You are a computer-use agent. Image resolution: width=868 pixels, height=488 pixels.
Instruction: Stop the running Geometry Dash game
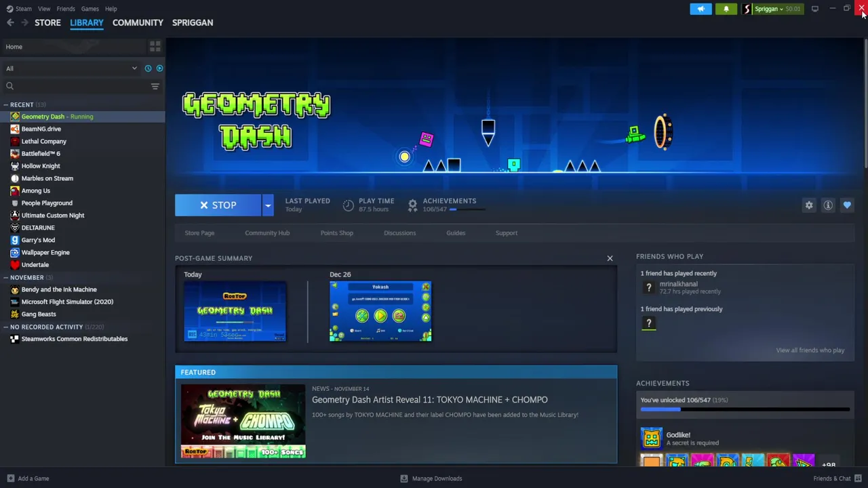(218, 205)
